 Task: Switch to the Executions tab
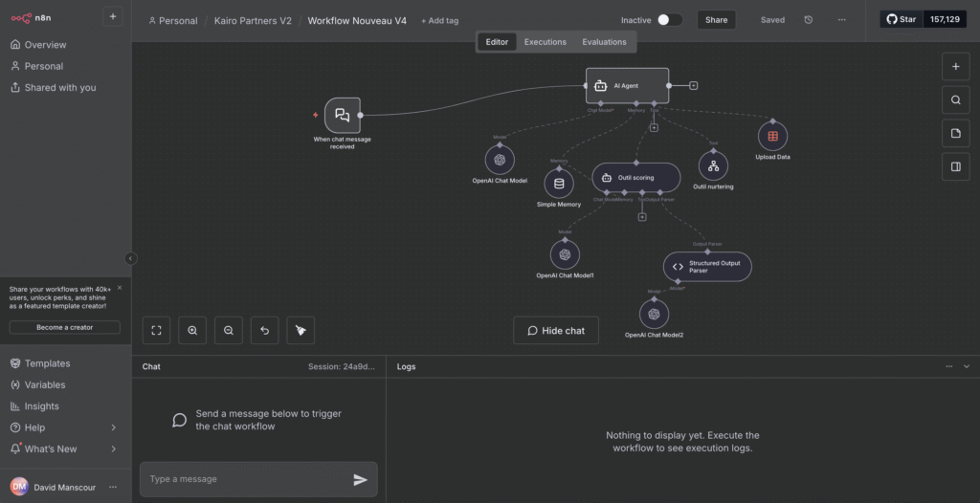point(545,42)
